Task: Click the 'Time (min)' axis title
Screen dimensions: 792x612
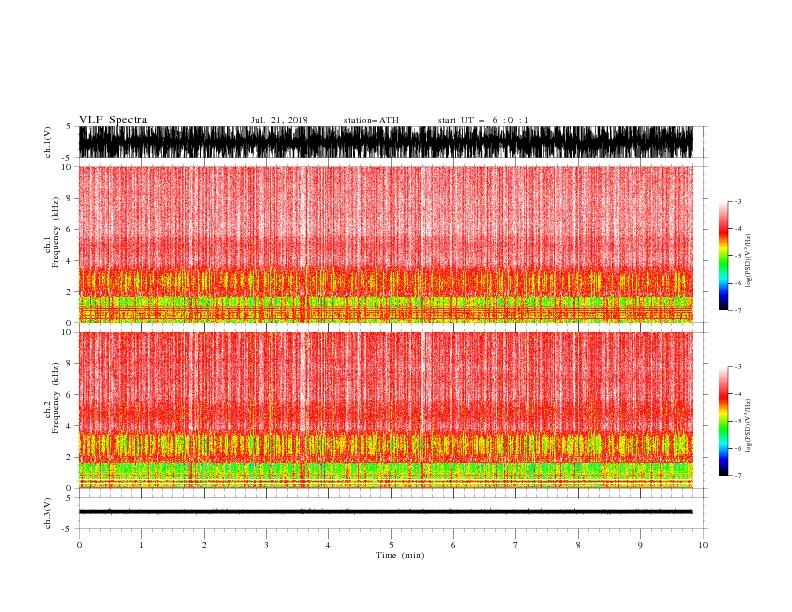Action: coord(400,555)
